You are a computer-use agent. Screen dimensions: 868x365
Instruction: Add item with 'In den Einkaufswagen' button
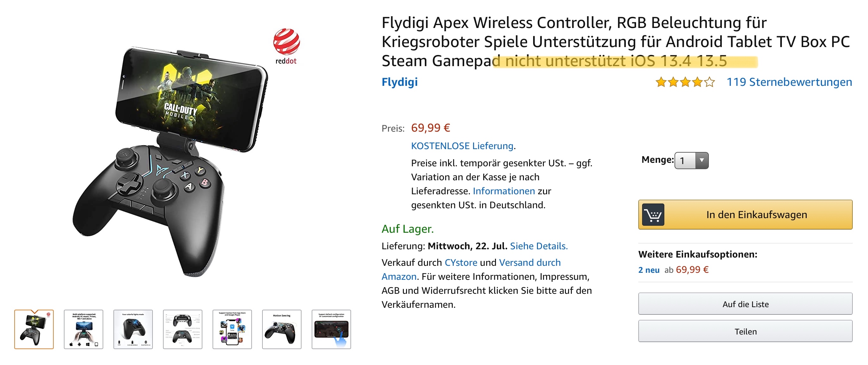click(x=756, y=215)
